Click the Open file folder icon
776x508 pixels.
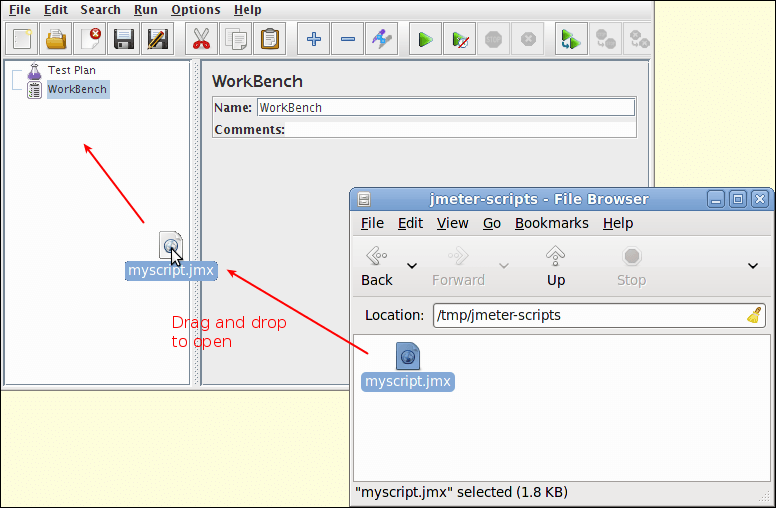57,40
